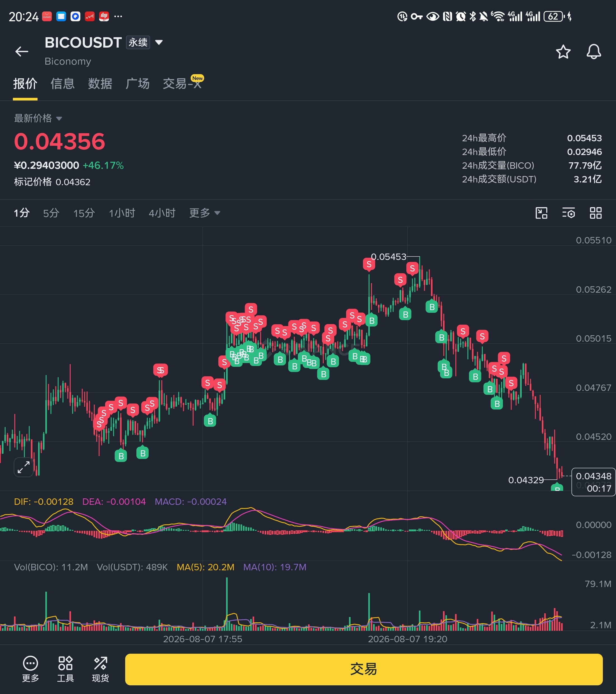This screenshot has height=694, width=616.
Task: Switch to 现货 spot market
Action: click(x=100, y=669)
